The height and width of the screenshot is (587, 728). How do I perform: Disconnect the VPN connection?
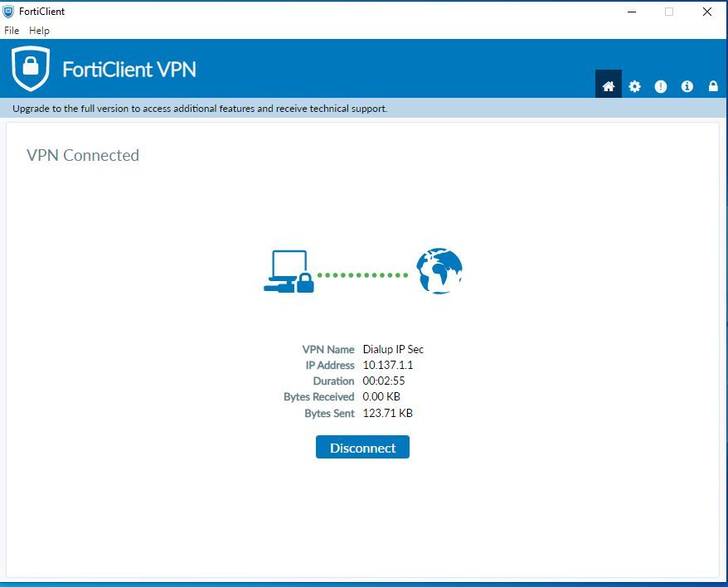362,447
